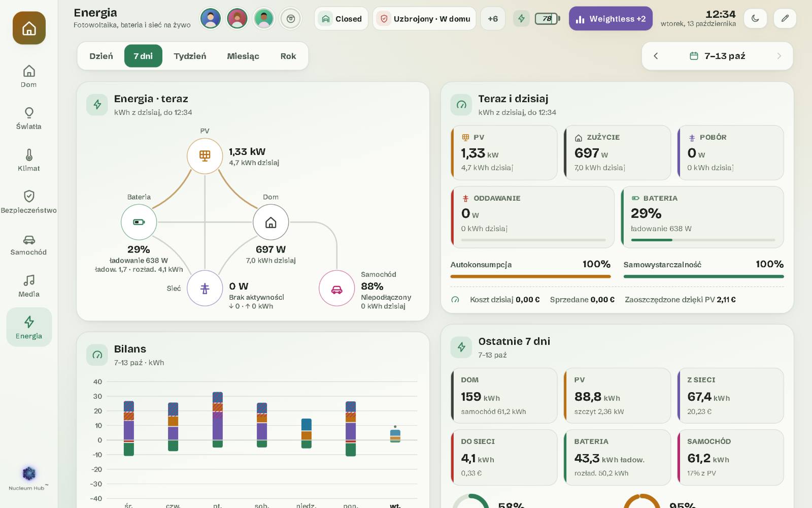The image size is (812, 508).
Task: Select the 7 dni tab
Action: point(143,56)
